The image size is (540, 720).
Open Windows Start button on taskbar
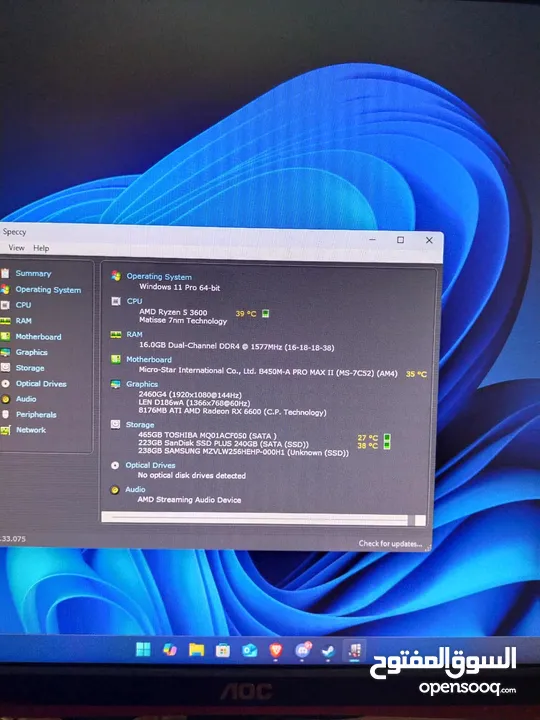coord(143,649)
